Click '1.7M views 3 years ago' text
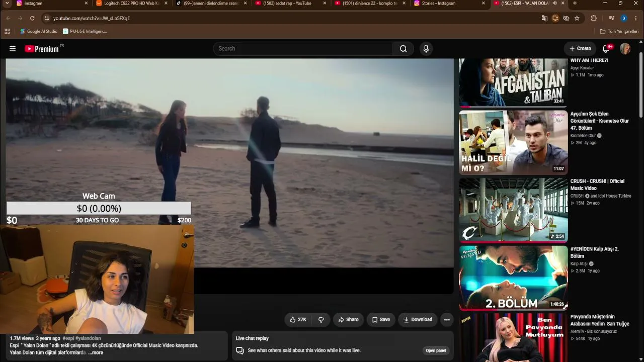The image size is (644, 362). [x=35, y=338]
